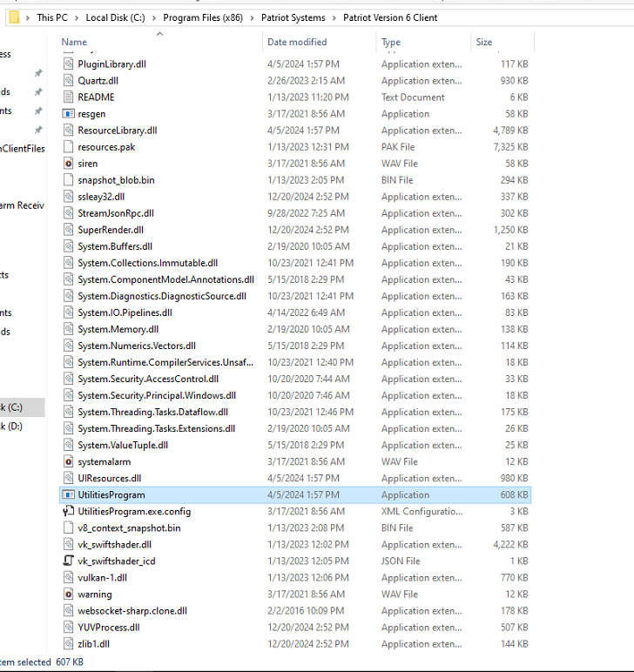The image size is (634, 672).
Task: Select the systemalarm sound file icon
Action: tap(69, 461)
